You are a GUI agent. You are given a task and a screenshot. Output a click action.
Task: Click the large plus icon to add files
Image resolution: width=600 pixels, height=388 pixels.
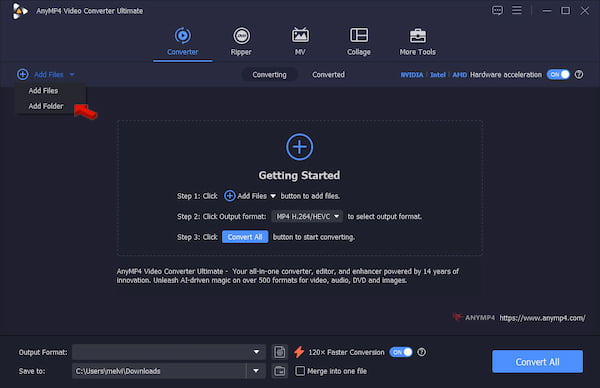tap(300, 147)
